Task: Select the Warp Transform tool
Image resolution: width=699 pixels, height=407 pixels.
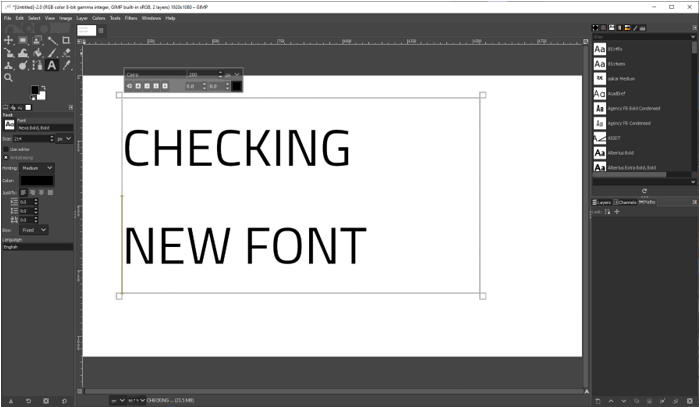Action: [x=23, y=53]
